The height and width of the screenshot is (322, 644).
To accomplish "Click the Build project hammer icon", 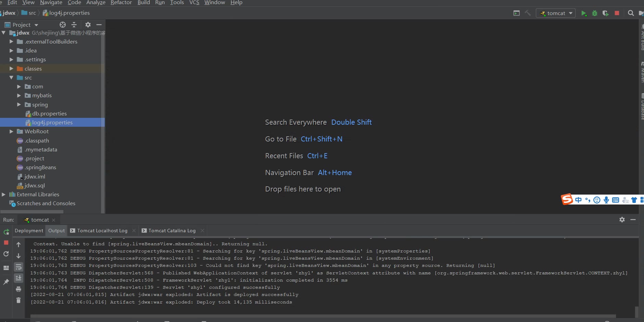I will click(x=528, y=13).
